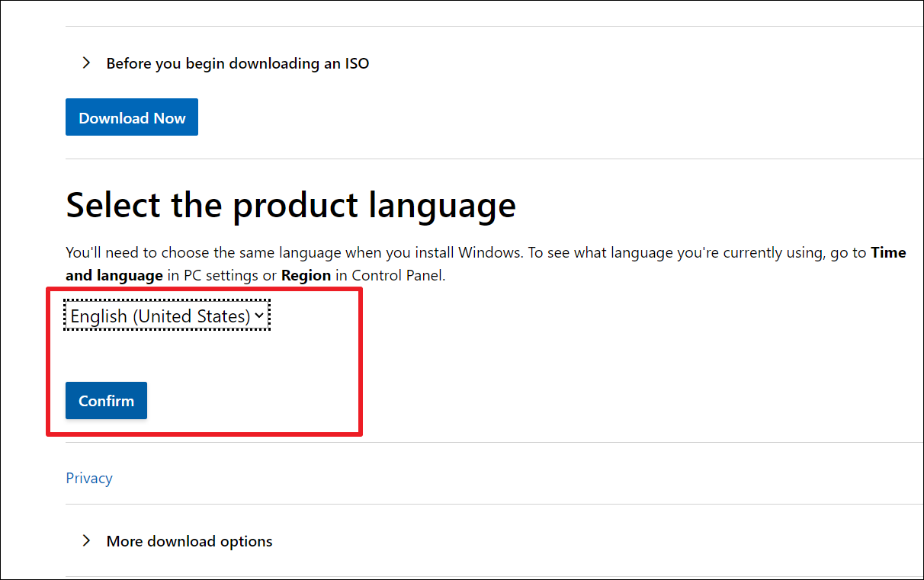This screenshot has height=580, width=924.
Task: Click the bold Region text in instructions
Action: click(306, 276)
